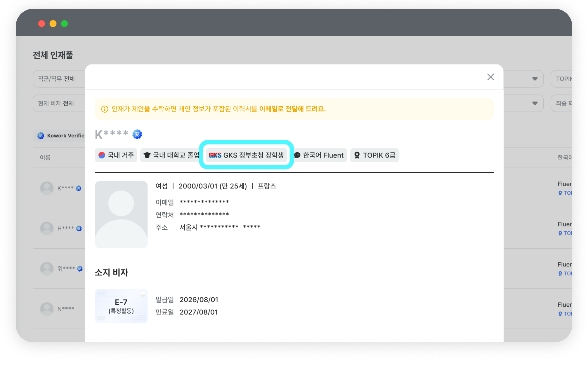
Task: Click the 국내 거주 tag
Action: click(x=116, y=155)
